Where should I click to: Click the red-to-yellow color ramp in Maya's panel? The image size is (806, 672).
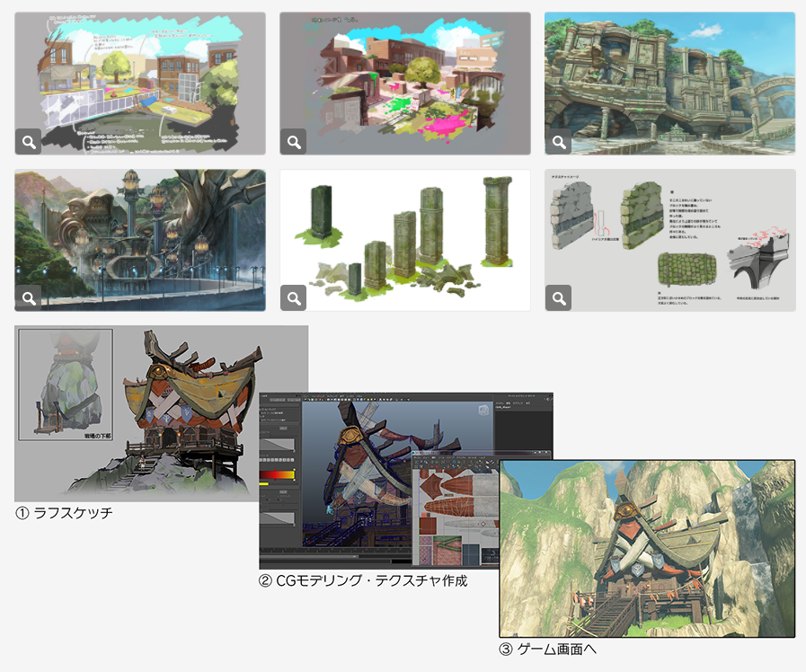pyautogui.click(x=277, y=473)
